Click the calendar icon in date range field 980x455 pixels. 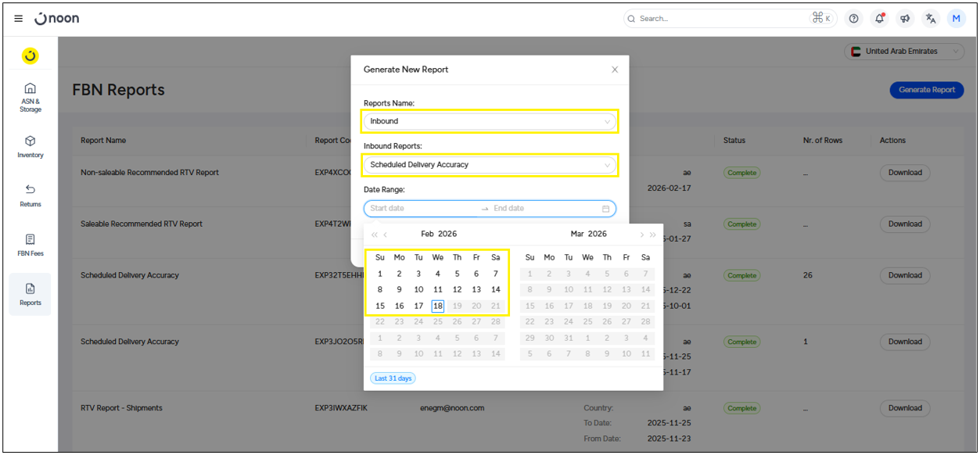(605, 209)
